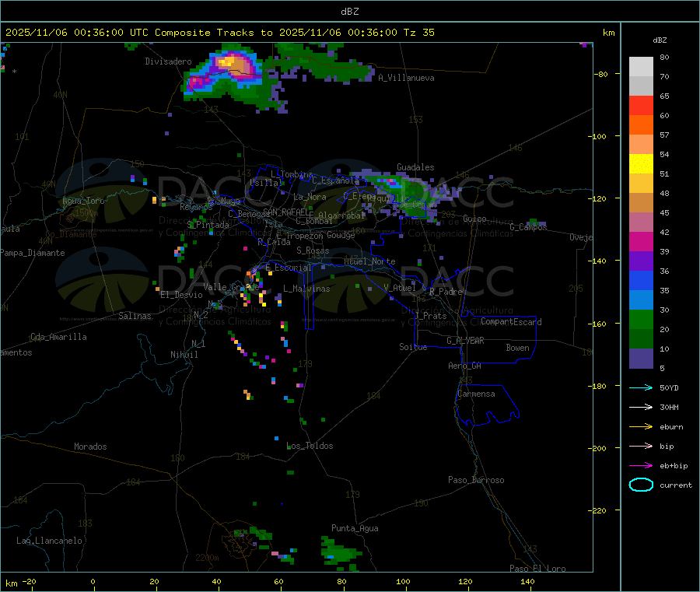The height and width of the screenshot is (592, 700).
Task: Click the 'J_Prats' map label
Action: (x=430, y=316)
